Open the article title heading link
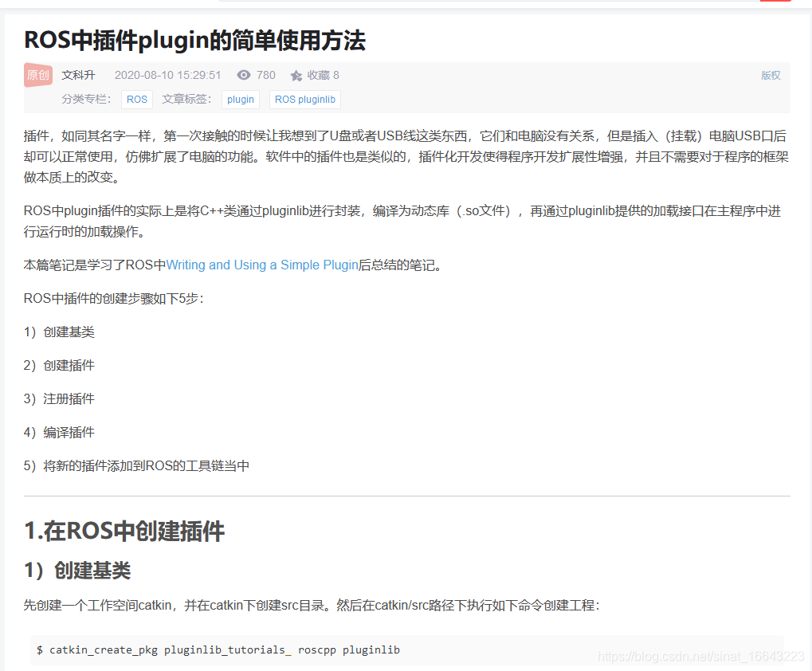Viewport: 812px width, 671px height. [x=194, y=41]
